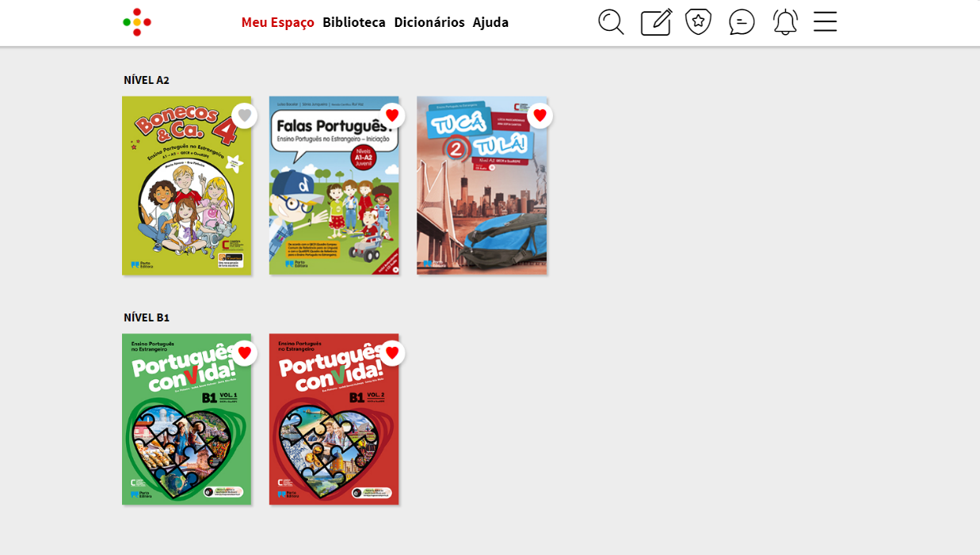Unfavorite Português con Vida B1 Vol. 2
This screenshot has height=555, width=980.
click(x=391, y=353)
